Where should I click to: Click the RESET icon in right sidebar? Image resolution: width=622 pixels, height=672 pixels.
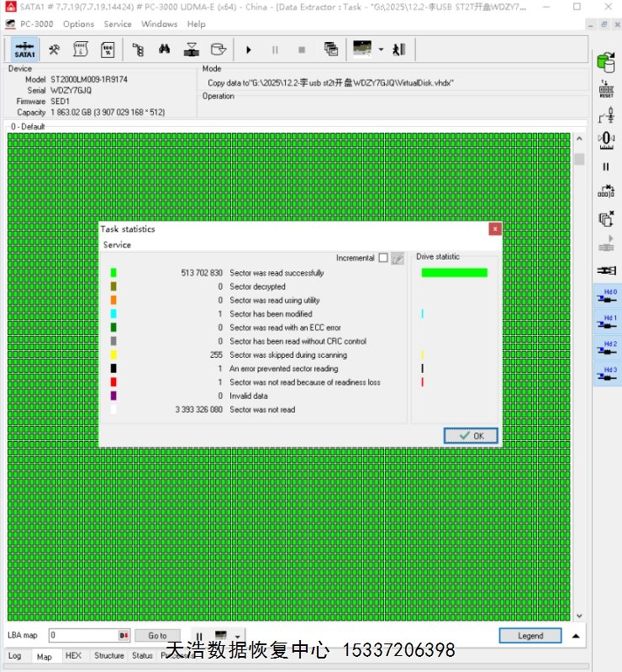click(x=605, y=91)
